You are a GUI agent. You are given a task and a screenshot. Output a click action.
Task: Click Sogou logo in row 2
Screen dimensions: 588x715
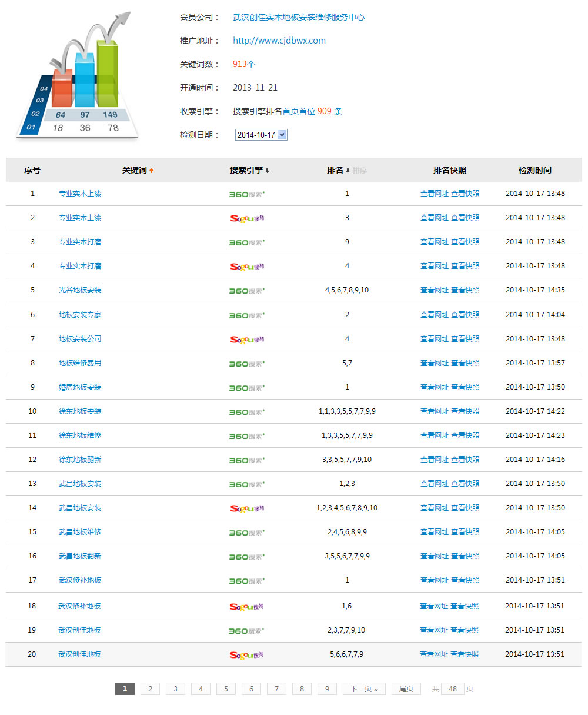tap(246, 218)
